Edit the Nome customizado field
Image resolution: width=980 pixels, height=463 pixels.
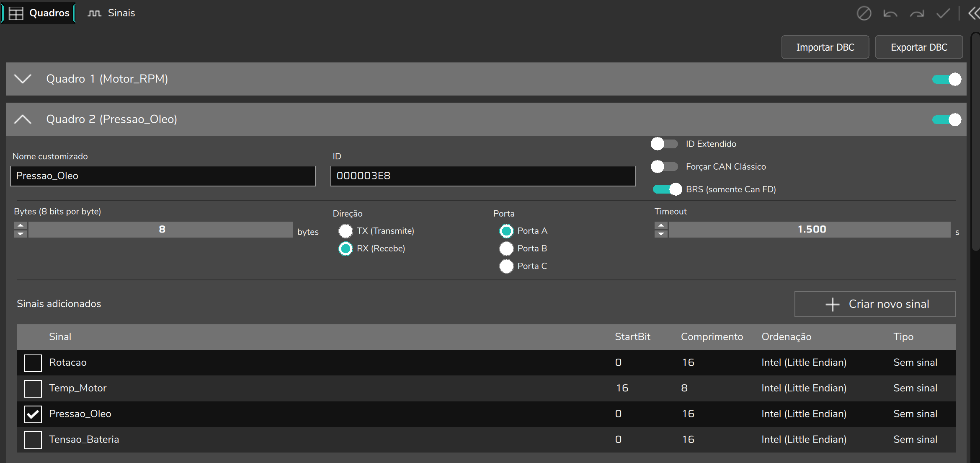[x=163, y=176]
